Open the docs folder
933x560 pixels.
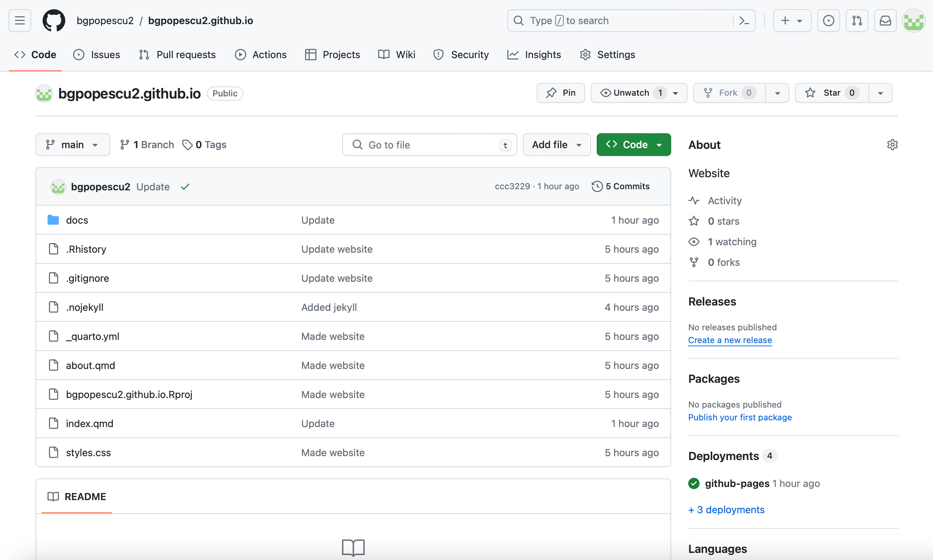(x=77, y=220)
